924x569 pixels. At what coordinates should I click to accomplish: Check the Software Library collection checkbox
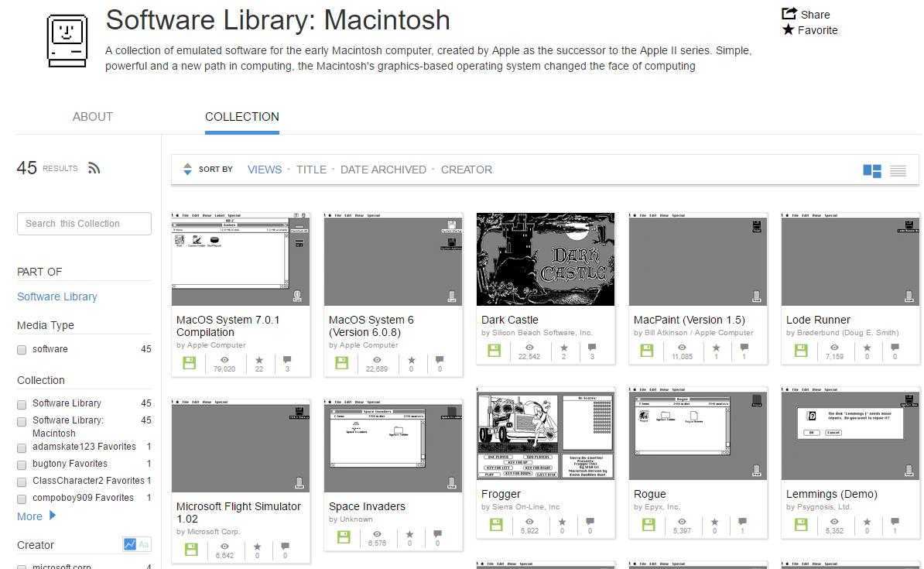pyautogui.click(x=22, y=404)
